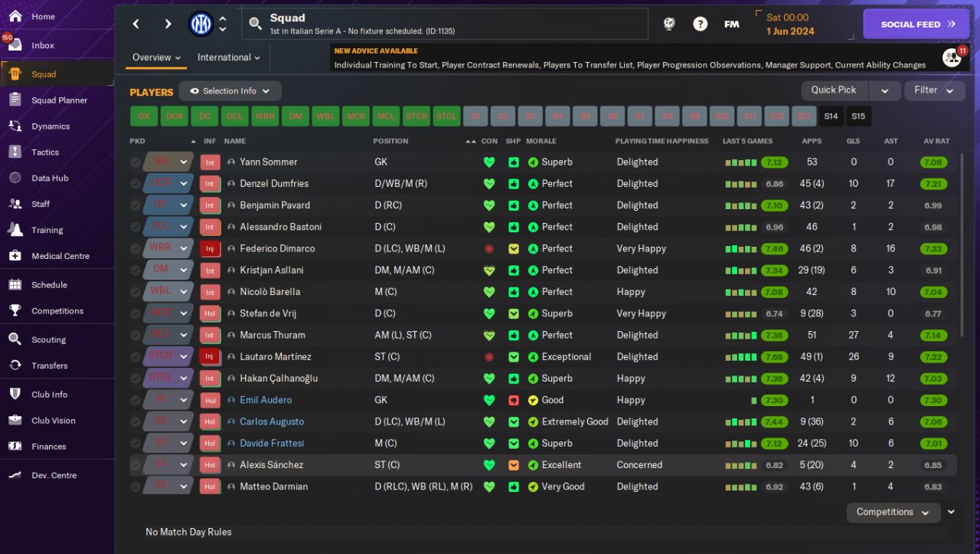
Task: Open the Finances icon
Action: tap(15, 447)
